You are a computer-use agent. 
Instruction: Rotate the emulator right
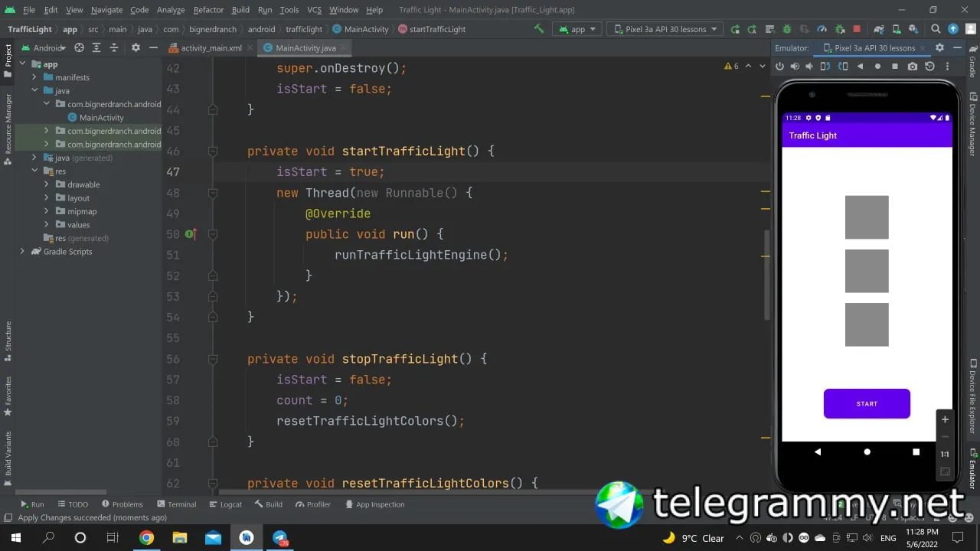842,67
